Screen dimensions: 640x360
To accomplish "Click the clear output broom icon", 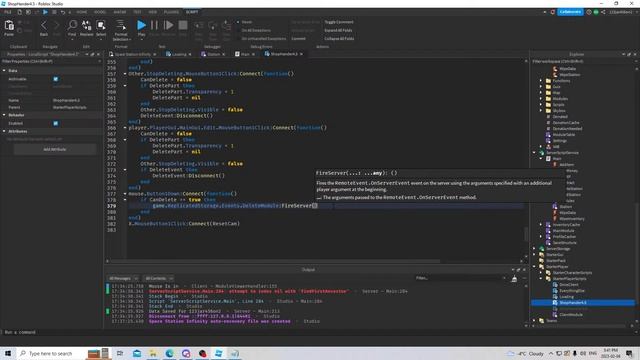I will (x=514, y=278).
